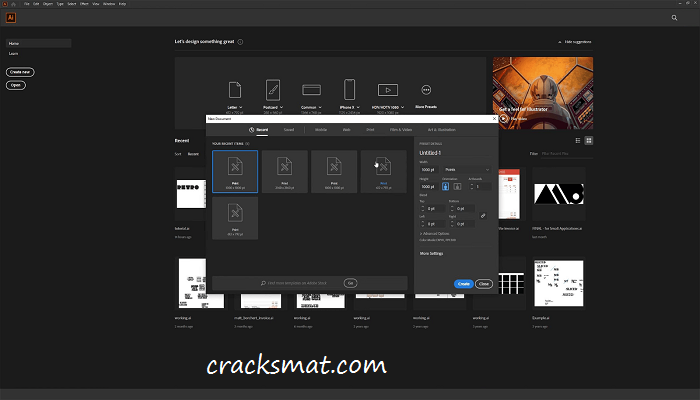Select portrait orientation

[446, 187]
